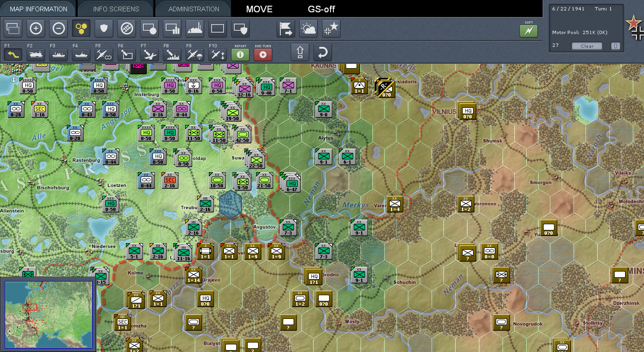644x352 pixels.
Task: Select F5 air recon mode
Action: (x=104, y=54)
